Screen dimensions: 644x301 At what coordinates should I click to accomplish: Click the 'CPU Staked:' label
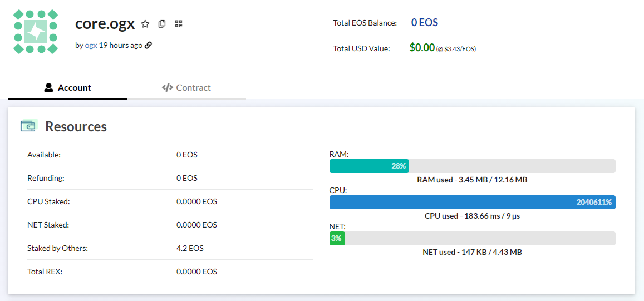click(x=49, y=201)
